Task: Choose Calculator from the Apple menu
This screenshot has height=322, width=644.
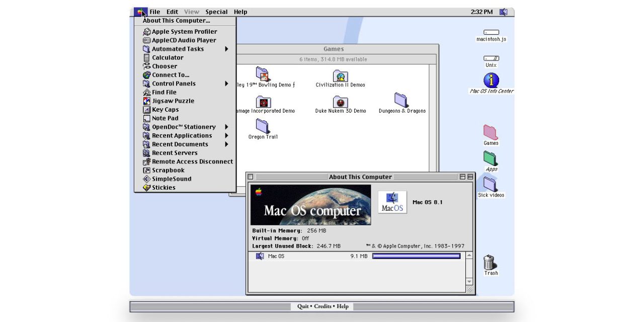Action: [168, 58]
